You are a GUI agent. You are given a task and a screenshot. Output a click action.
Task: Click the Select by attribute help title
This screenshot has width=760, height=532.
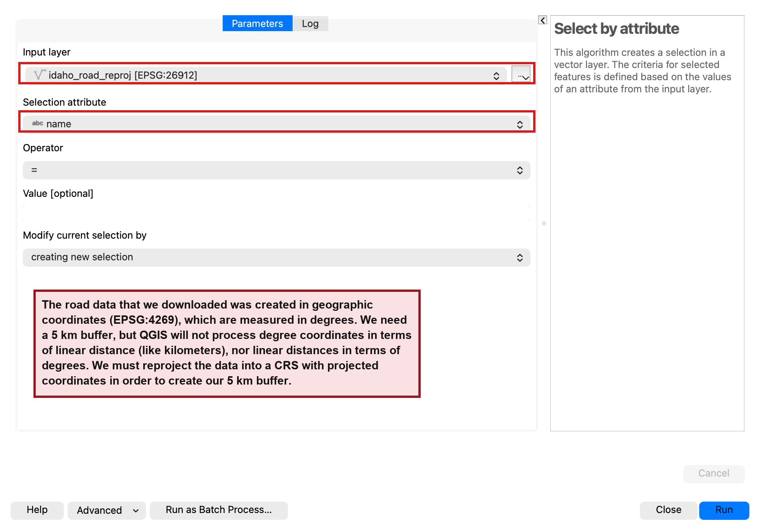[x=616, y=29]
